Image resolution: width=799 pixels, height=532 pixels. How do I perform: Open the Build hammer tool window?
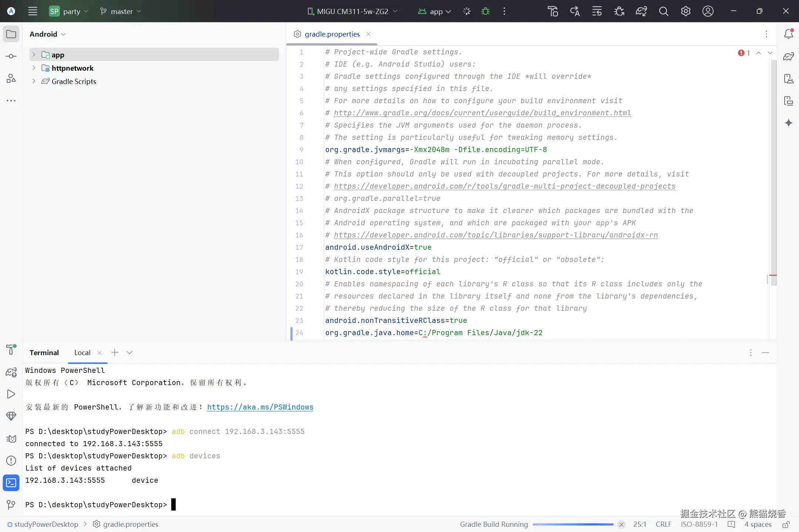pyautogui.click(x=11, y=349)
